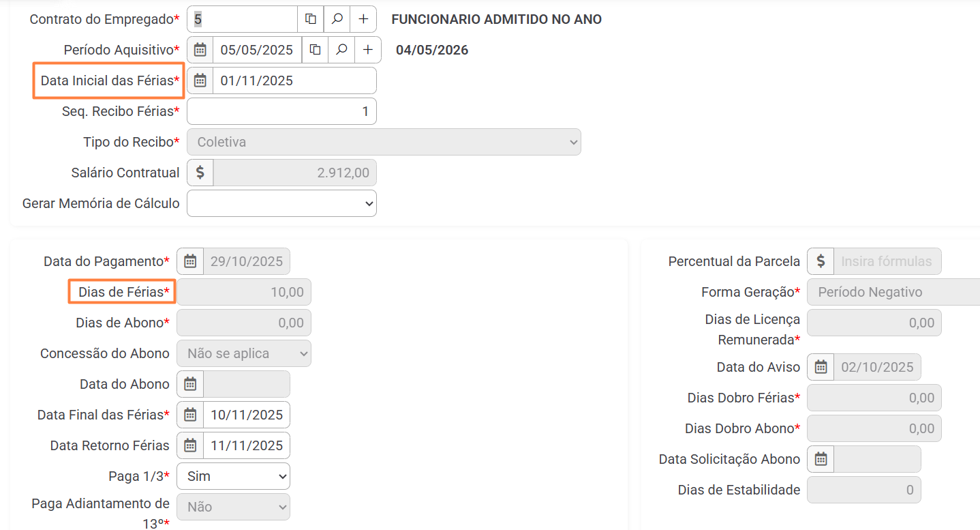Click the Data Retorno Férias date field
This screenshot has width=980, height=530.
[x=246, y=445]
